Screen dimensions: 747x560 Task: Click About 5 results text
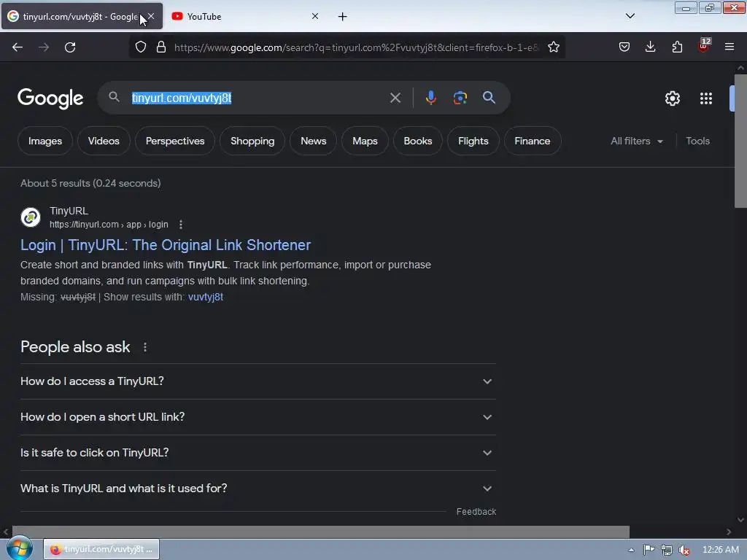pos(90,183)
